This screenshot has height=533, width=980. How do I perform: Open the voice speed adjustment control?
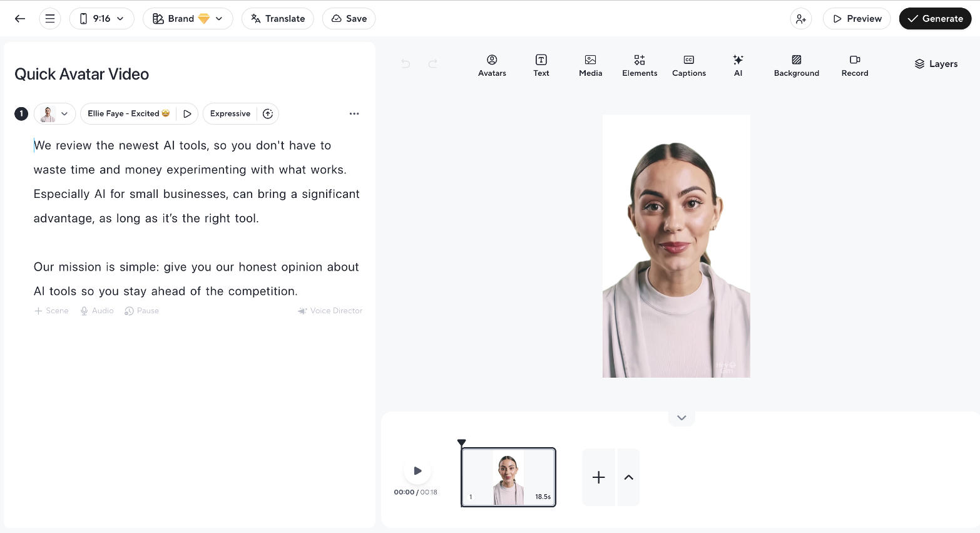point(268,113)
